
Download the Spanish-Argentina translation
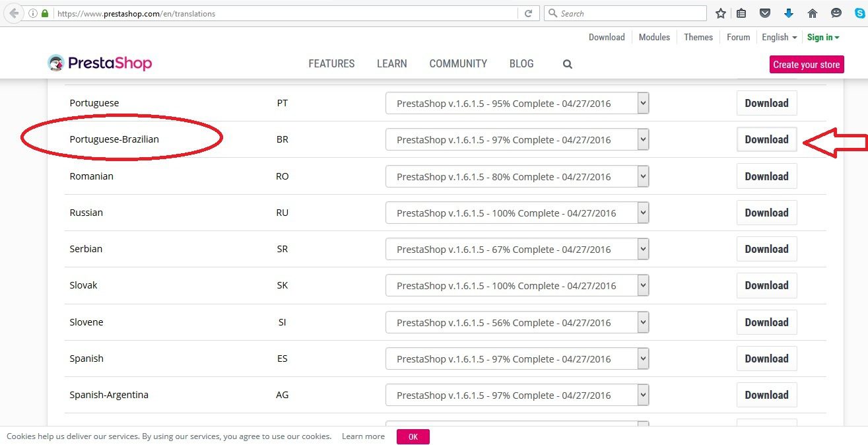pos(766,395)
